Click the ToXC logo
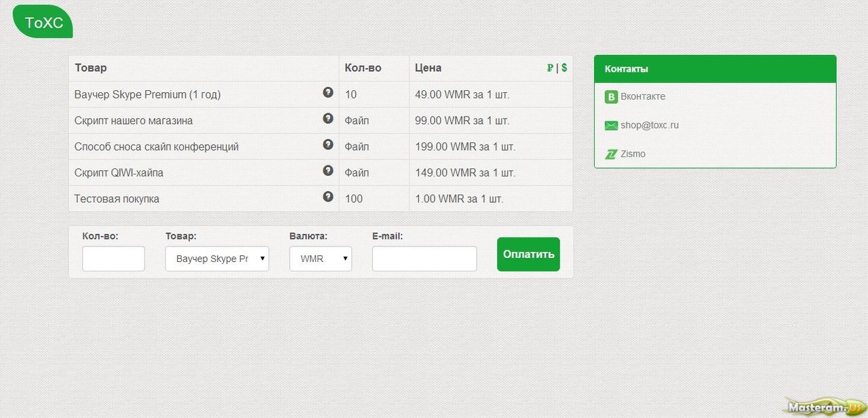 43,22
